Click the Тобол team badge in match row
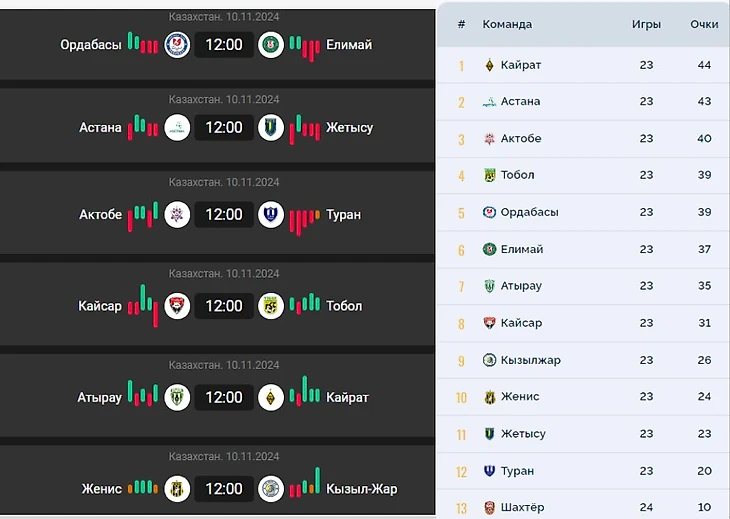This screenshot has height=519, width=730. point(271,306)
